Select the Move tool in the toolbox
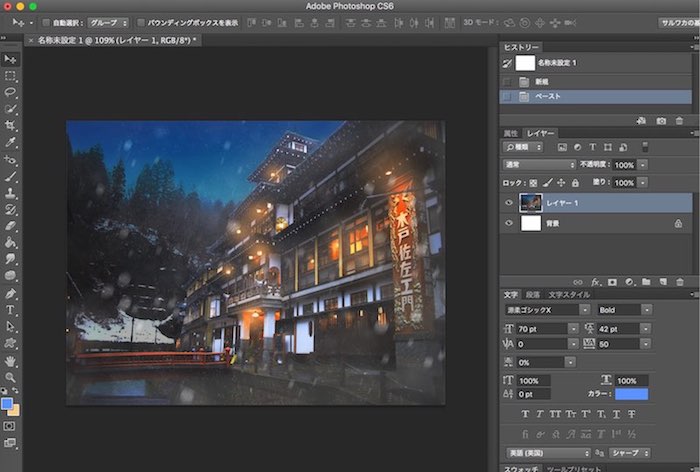700x472 pixels. [x=11, y=60]
